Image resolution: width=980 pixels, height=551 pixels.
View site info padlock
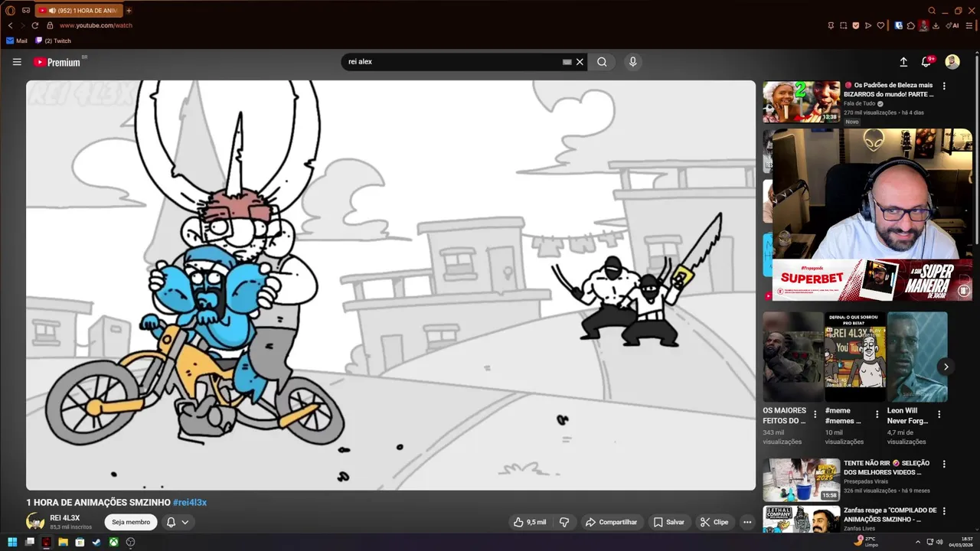49,25
